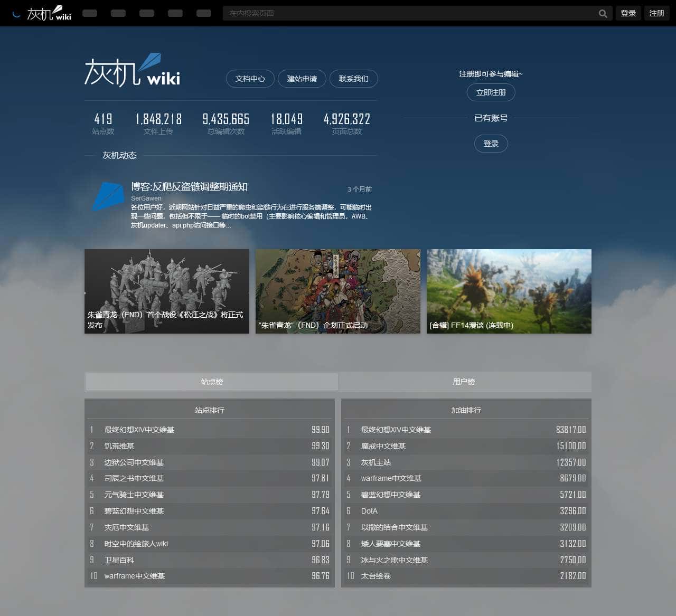Viewport: 676px width, 616px height.
Task: Switch to the 用户榜 tab
Action: [464, 382]
